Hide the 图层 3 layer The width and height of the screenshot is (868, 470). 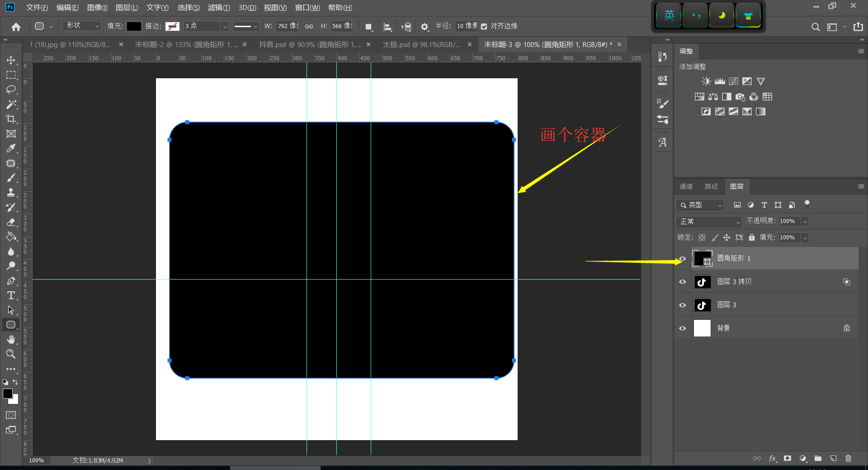click(683, 305)
